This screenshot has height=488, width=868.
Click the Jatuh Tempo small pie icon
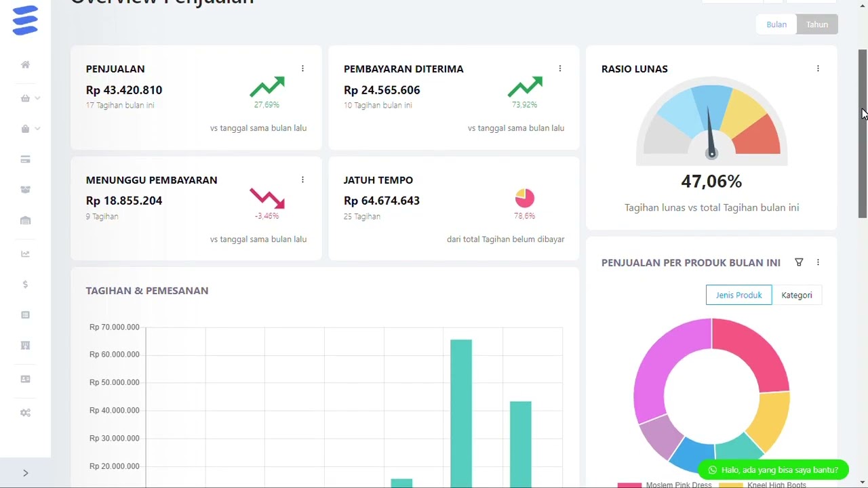pos(525,198)
